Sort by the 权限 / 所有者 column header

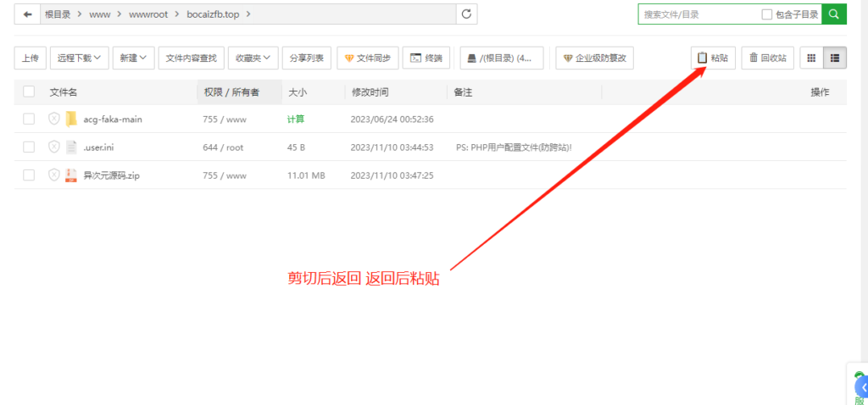(x=231, y=92)
